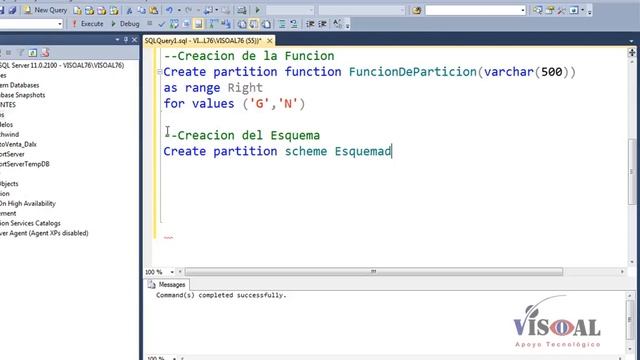
Task: Select AlwaysOn High Availability tree node
Action: pos(28,204)
